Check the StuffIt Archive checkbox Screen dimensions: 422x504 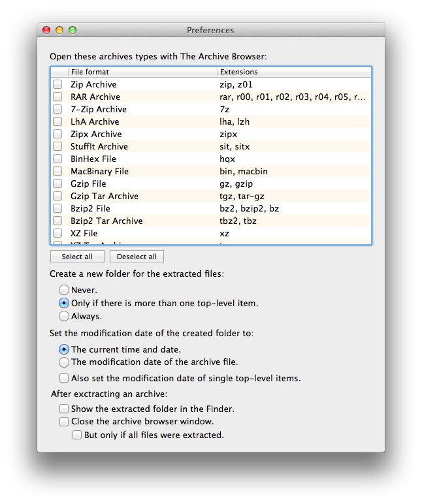coord(57,146)
